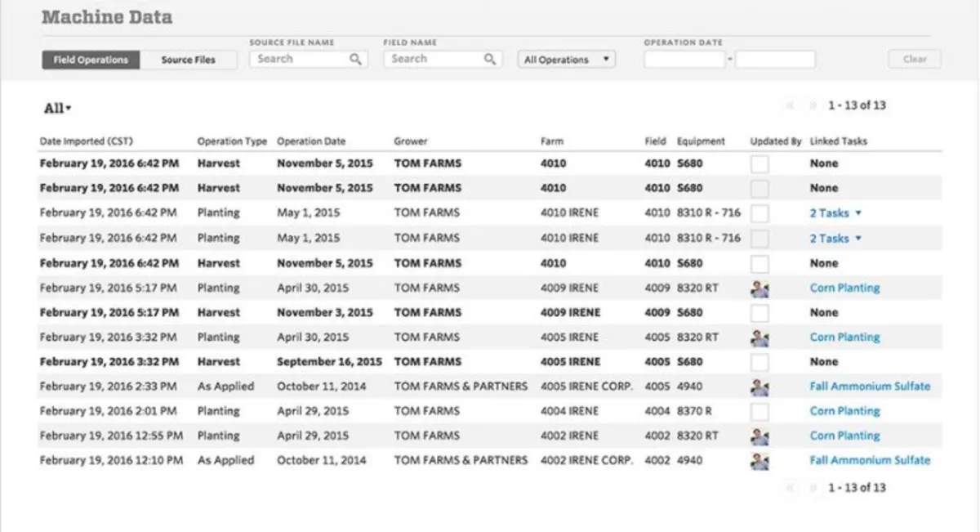The image size is (980, 532).
Task: Open Corn Planting task for field 4009
Action: pos(844,288)
